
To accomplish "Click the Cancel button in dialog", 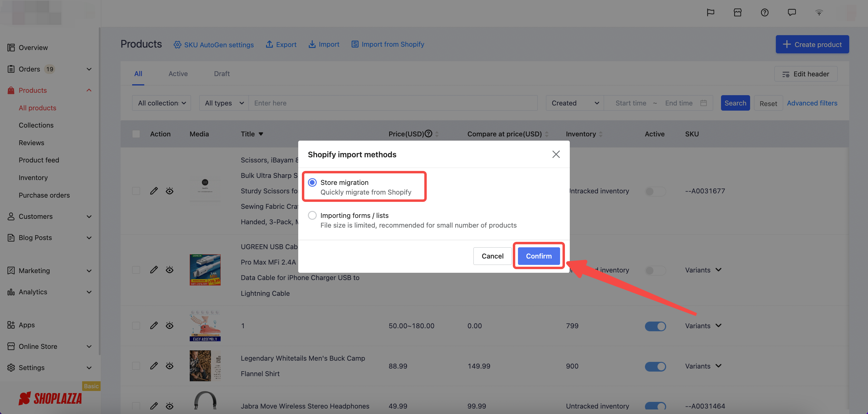I will click(x=492, y=256).
